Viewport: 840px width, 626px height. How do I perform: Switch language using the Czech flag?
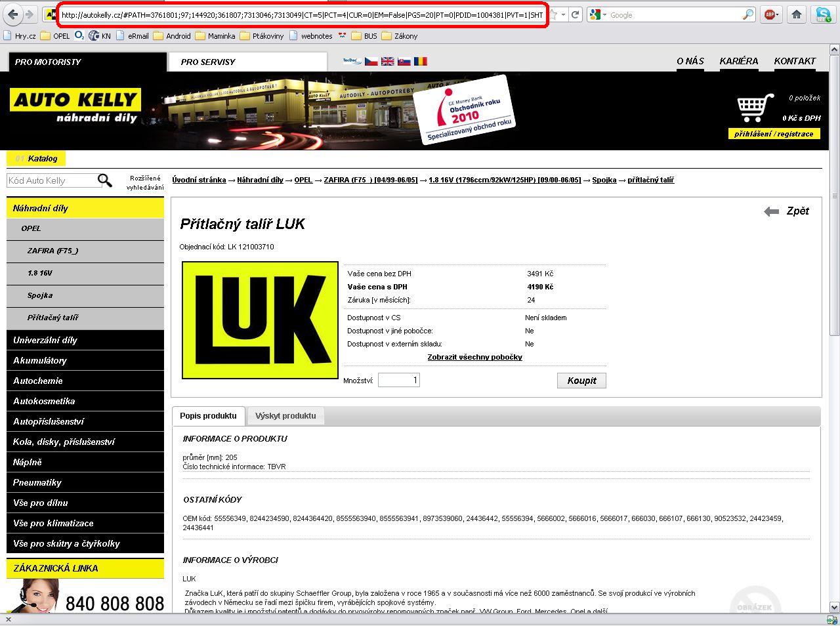(371, 61)
